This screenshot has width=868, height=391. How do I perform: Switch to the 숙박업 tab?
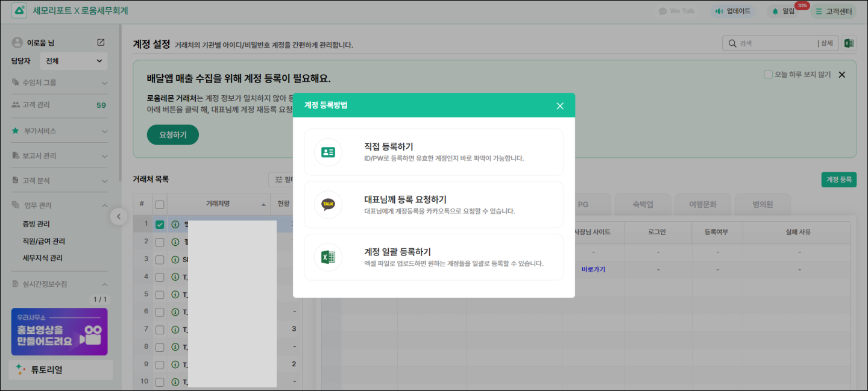coord(641,204)
